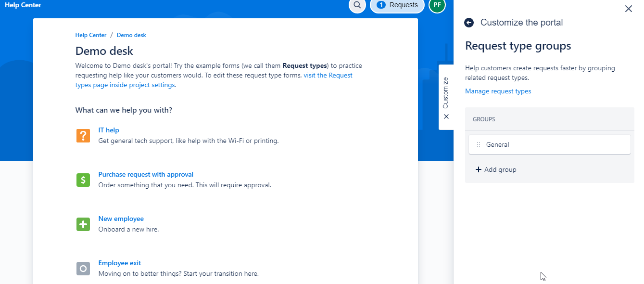
Task: Open the New employee request form
Action: click(121, 219)
